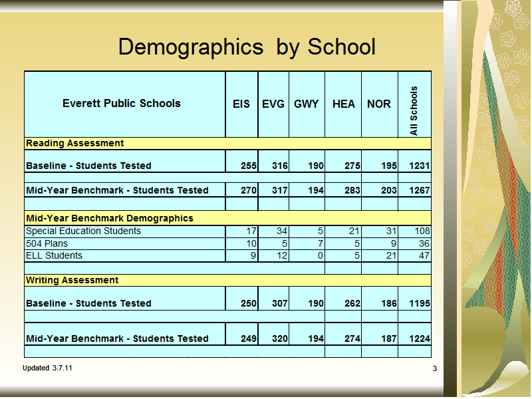Select the total 47 for ELL Students
532x399 pixels.
click(424, 255)
